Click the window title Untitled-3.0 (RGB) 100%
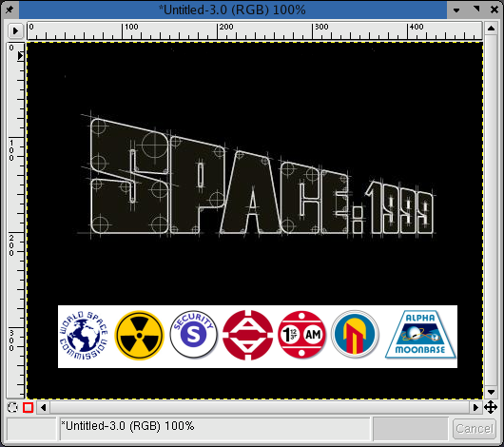This screenshot has width=504, height=447. tap(232, 10)
